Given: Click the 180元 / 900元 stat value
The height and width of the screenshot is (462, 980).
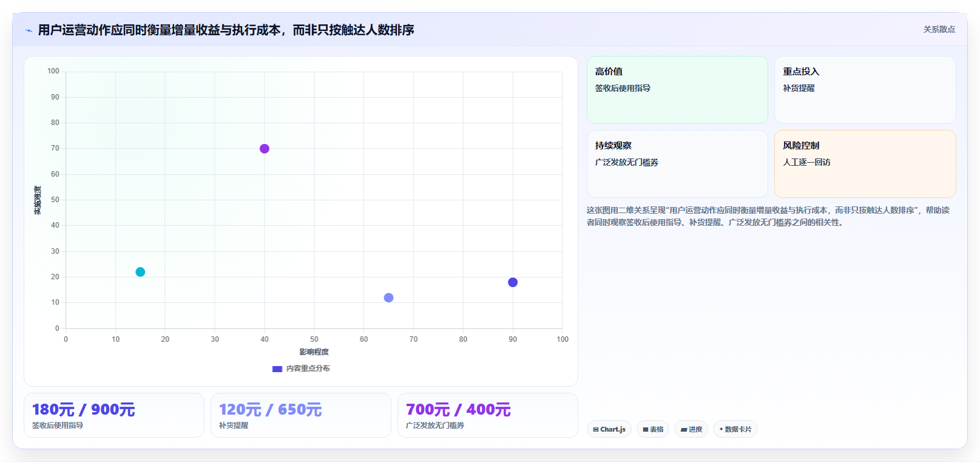Looking at the screenshot, I should (x=84, y=410).
